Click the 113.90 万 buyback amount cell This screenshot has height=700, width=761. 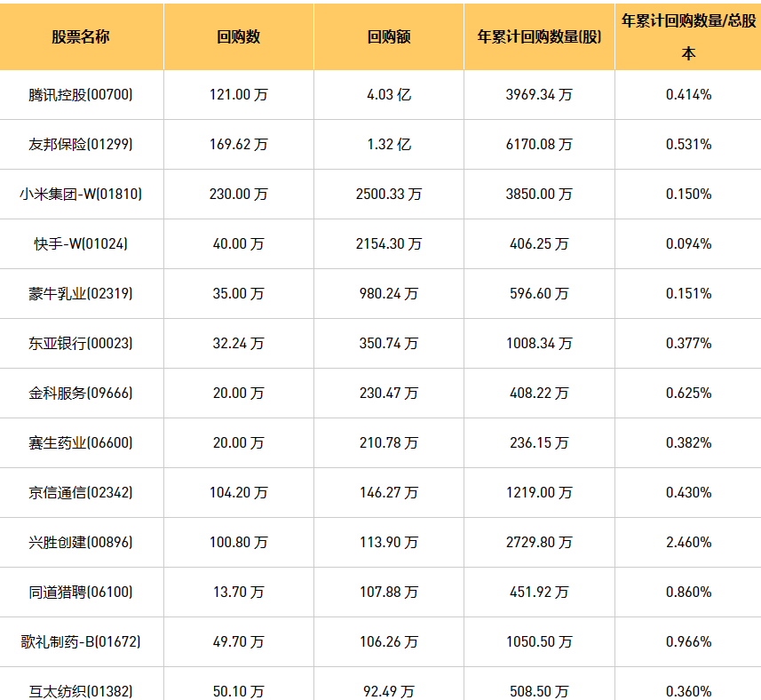(389, 542)
